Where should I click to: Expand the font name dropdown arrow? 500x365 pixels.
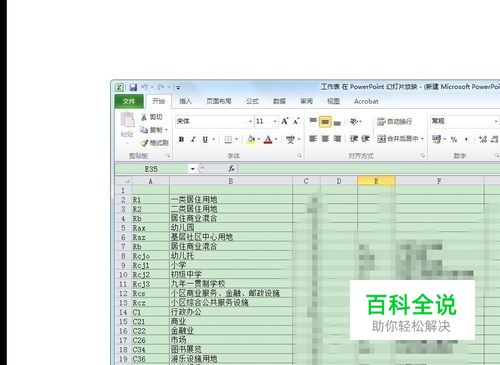pyautogui.click(x=251, y=121)
